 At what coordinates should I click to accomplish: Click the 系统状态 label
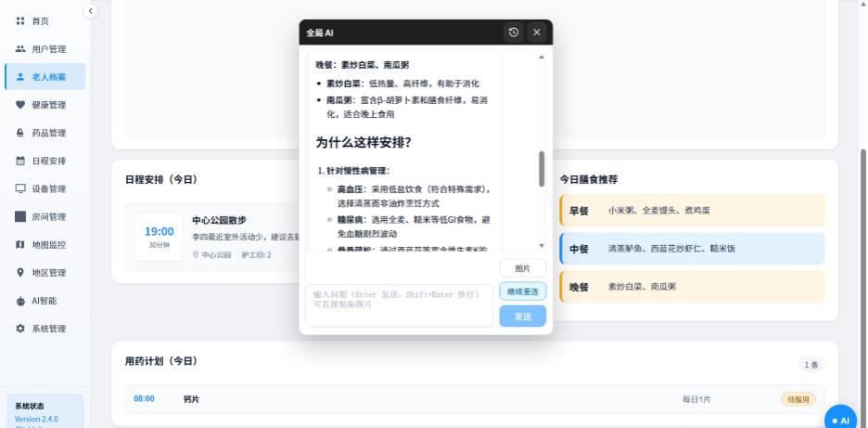coord(30,406)
